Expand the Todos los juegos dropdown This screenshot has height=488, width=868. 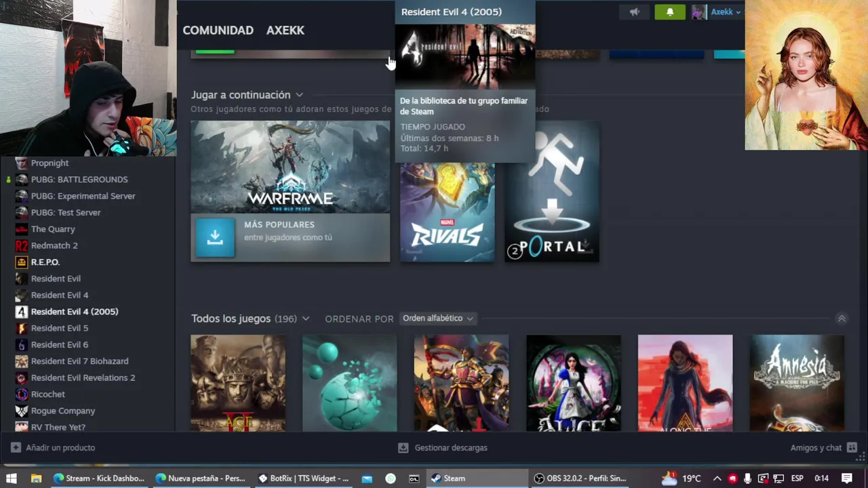point(306,319)
